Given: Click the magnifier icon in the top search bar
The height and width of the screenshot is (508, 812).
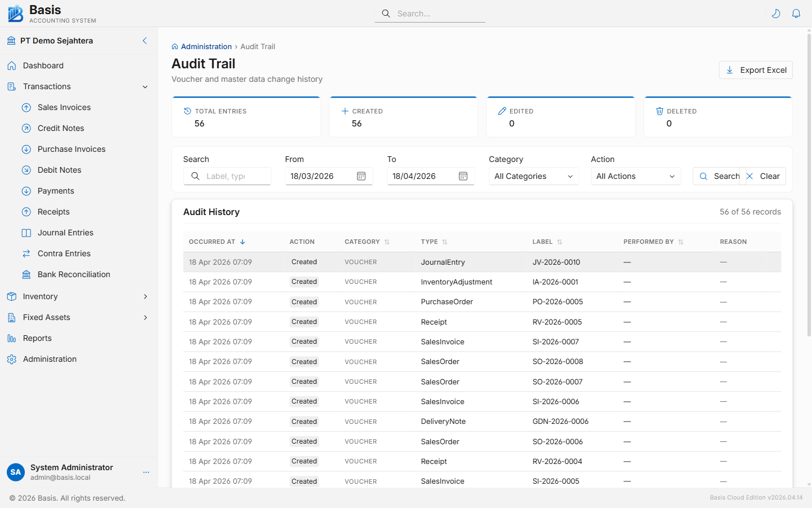Looking at the screenshot, I should pos(386,13).
